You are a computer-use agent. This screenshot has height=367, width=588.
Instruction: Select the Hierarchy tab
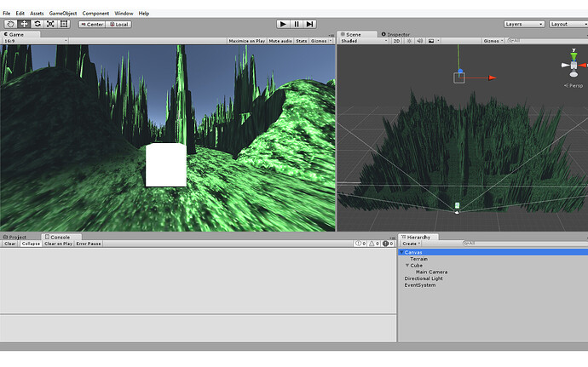[x=418, y=237]
